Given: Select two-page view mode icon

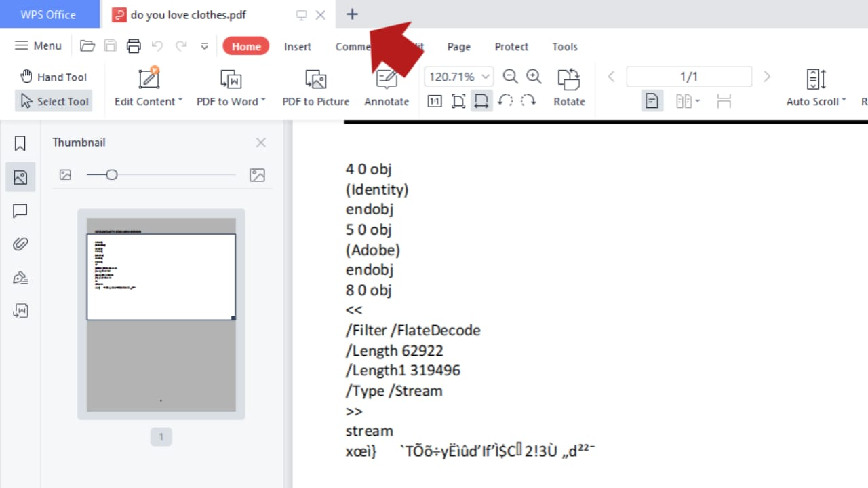Looking at the screenshot, I should [x=684, y=101].
